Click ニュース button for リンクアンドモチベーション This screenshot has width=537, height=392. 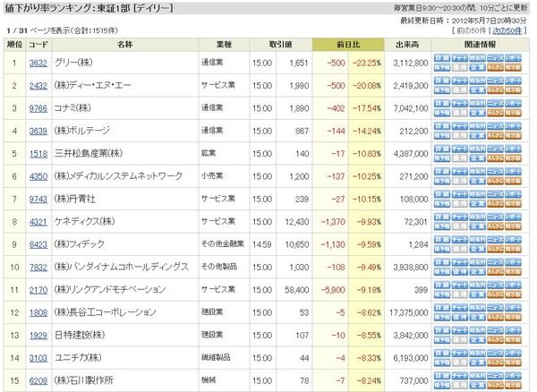pos(495,285)
